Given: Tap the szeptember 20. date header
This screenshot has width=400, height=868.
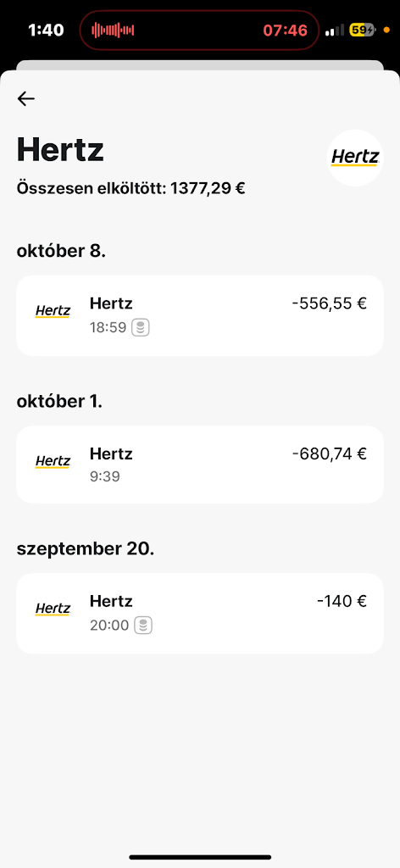Looking at the screenshot, I should pos(86,548).
